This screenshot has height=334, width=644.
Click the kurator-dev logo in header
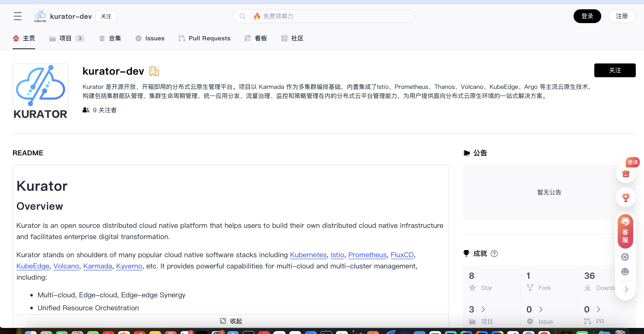click(x=40, y=16)
